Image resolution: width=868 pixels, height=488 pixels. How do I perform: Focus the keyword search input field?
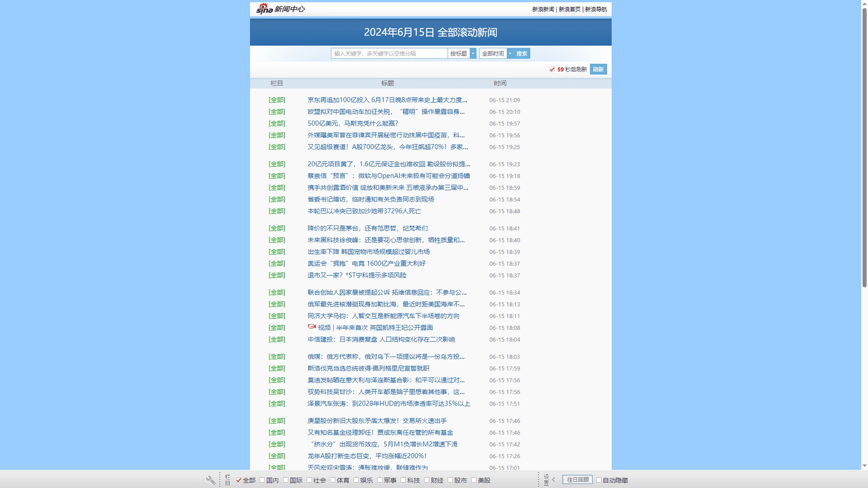[389, 54]
